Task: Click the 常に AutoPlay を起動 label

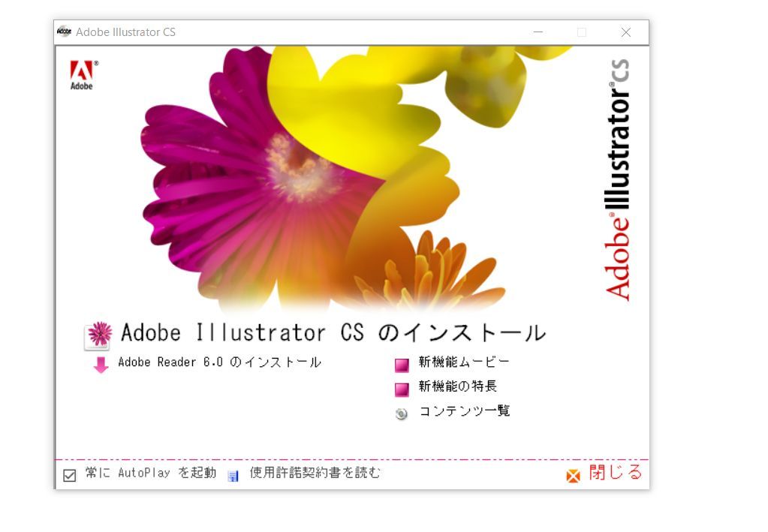Action: 150,472
